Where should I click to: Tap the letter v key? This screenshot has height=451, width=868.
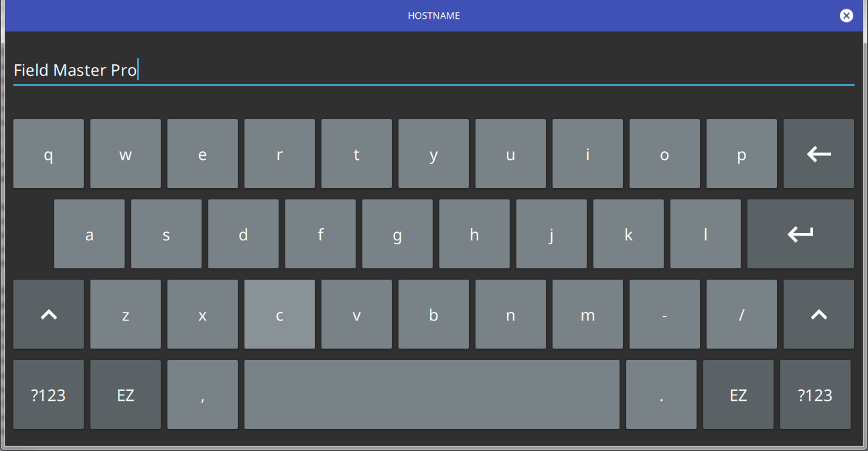point(356,314)
